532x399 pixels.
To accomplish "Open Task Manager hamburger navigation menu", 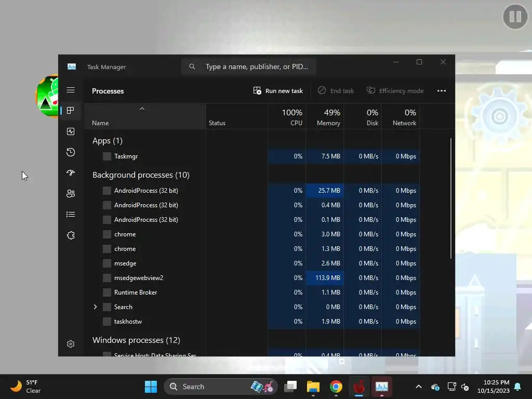I will click(x=71, y=90).
